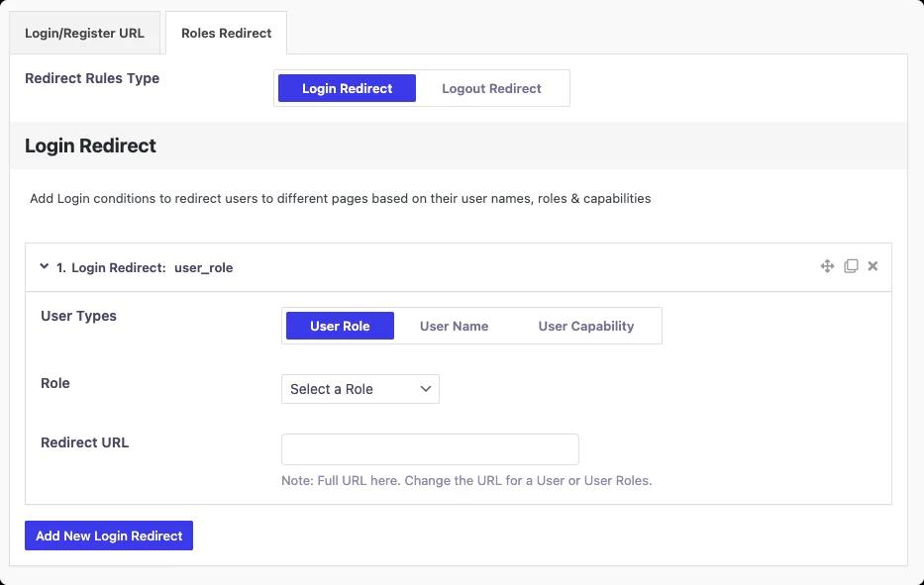924x585 pixels.
Task: Choose User Role as user type
Action: point(340,326)
